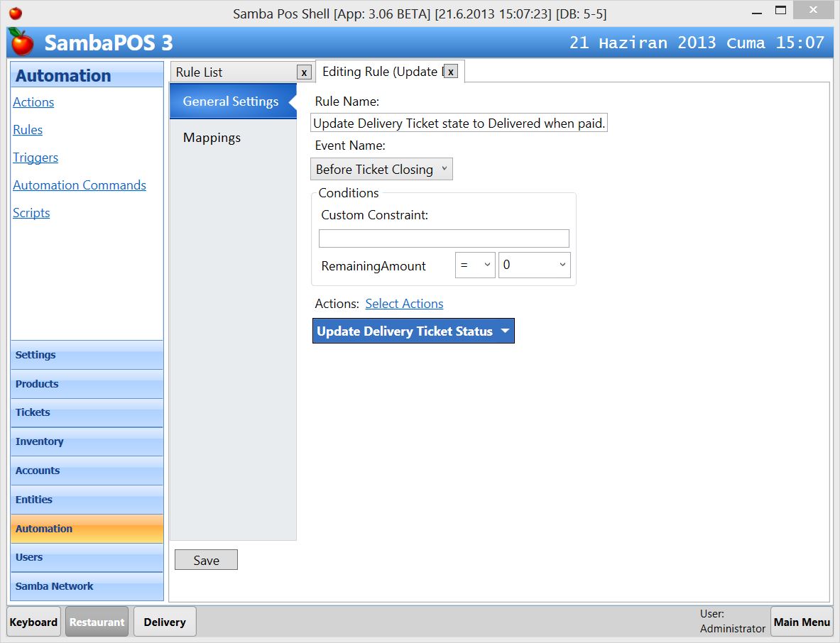840x643 pixels.
Task: Expand the Update Delivery Ticket Status action
Action: click(505, 331)
